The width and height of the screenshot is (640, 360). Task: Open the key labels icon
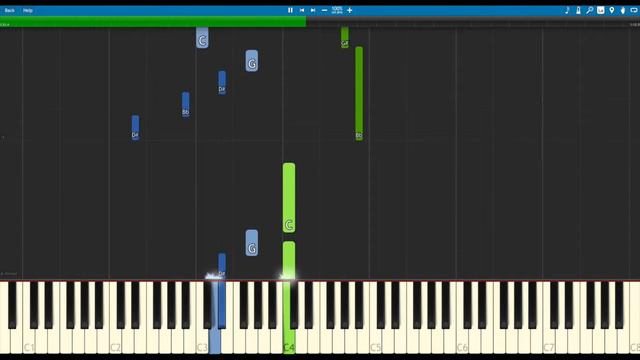click(x=600, y=10)
